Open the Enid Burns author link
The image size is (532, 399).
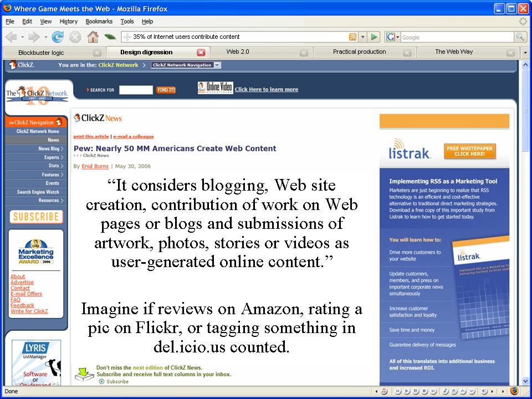coord(95,166)
